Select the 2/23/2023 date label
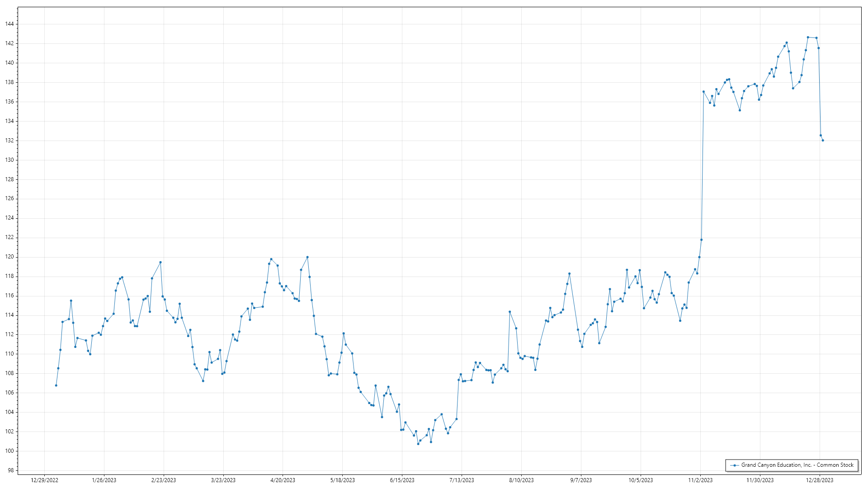Image resolution: width=868 pixels, height=488 pixels. pyautogui.click(x=164, y=480)
